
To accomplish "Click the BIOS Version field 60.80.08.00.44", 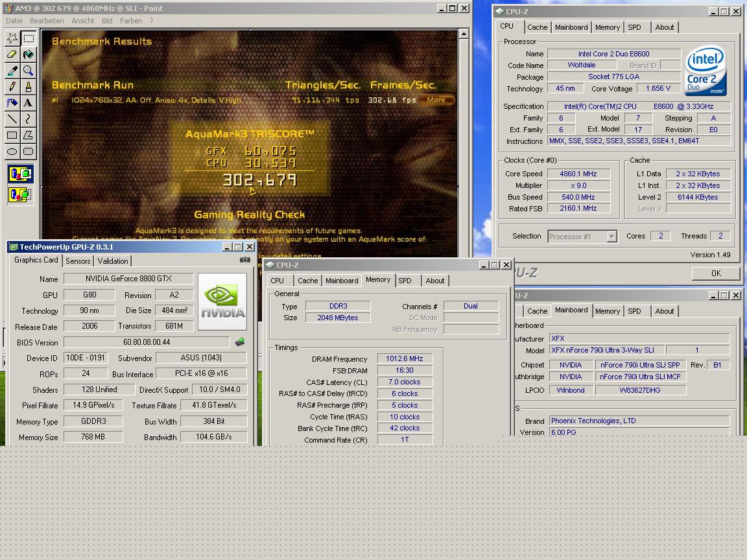I will 147,342.
